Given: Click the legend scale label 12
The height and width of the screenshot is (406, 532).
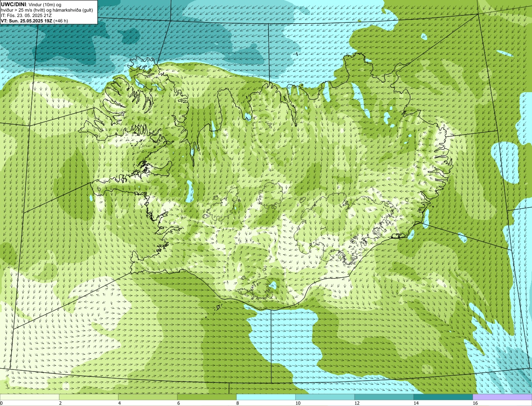Looking at the screenshot, I should point(357,403).
